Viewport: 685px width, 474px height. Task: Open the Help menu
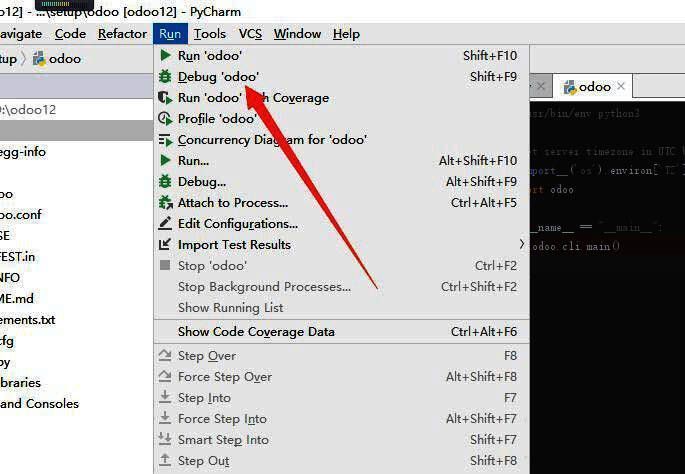346,34
